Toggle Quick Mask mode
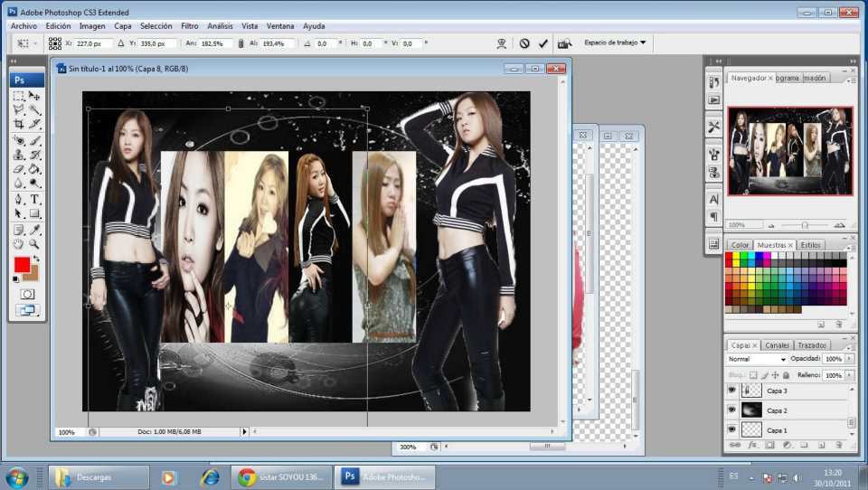This screenshot has height=490, width=868. click(27, 294)
